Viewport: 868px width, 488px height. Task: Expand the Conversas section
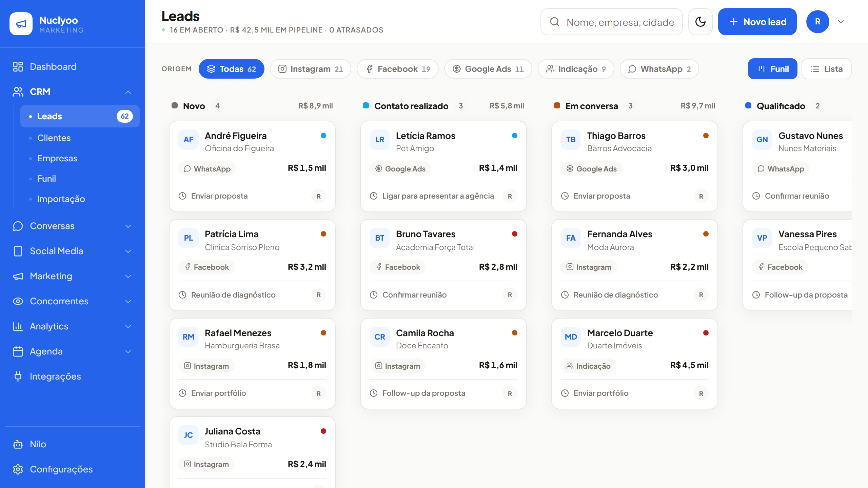128,226
